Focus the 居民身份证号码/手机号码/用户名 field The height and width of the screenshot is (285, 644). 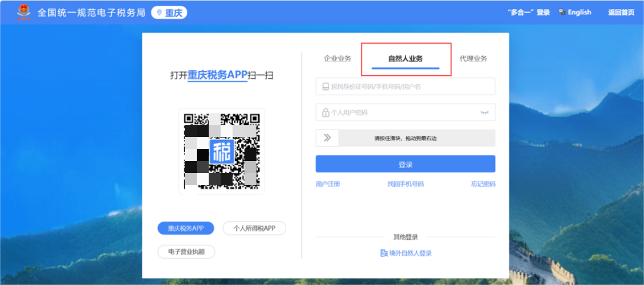click(405, 86)
